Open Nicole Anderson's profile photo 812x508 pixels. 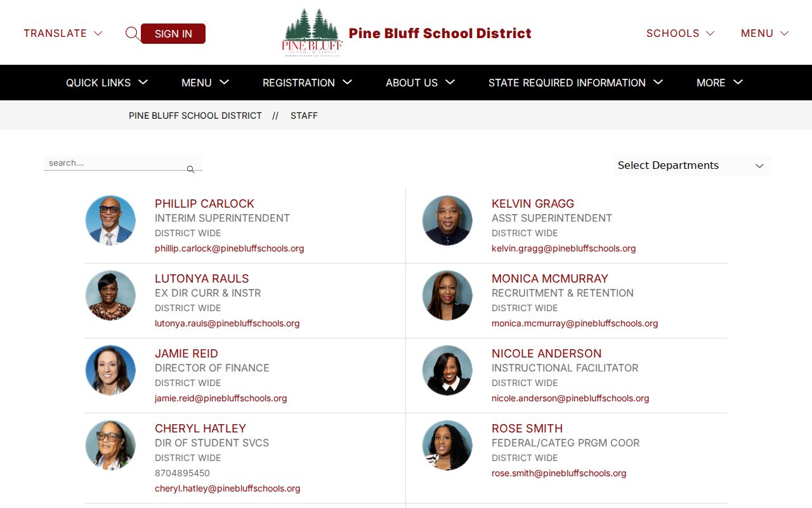447,370
